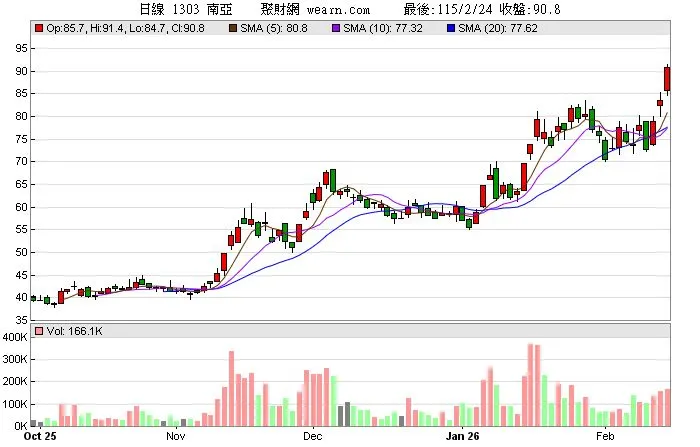Click the 55 price axis label
This screenshot has width=700, height=447.
point(21,230)
